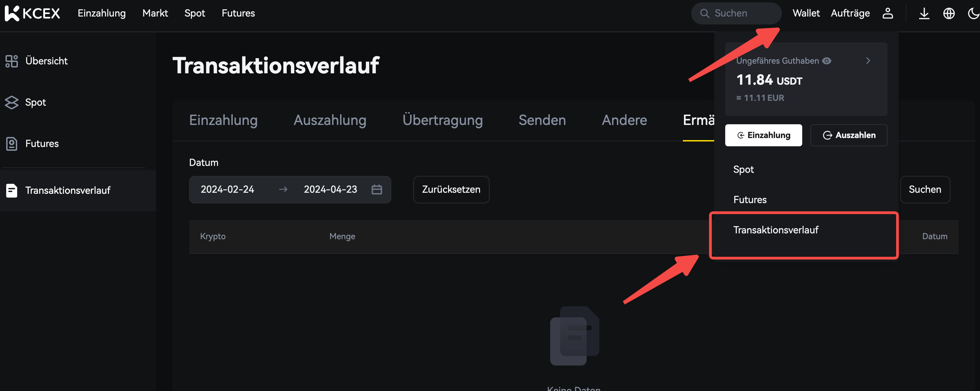Click the Zurücksetzen button

pos(451,189)
